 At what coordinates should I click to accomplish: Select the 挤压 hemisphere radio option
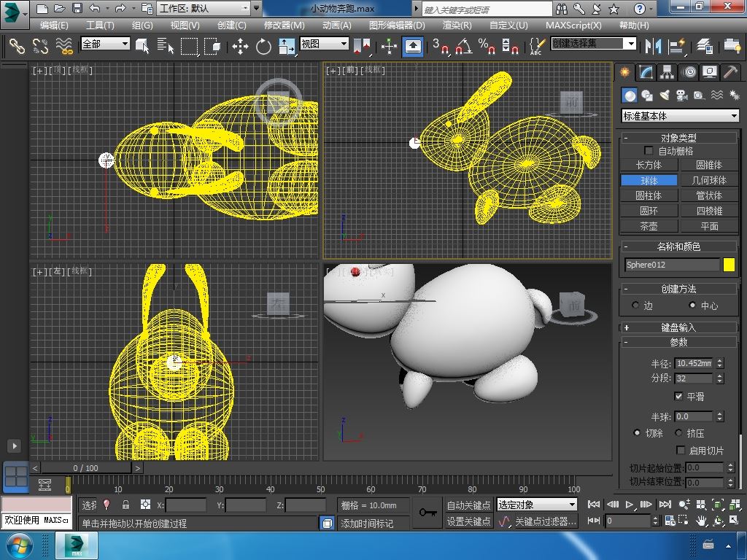[x=679, y=433]
